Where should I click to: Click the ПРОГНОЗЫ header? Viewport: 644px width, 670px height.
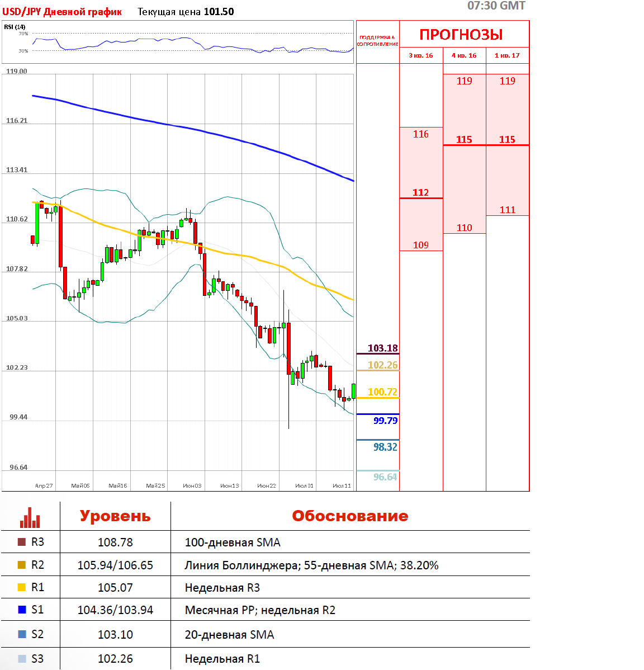click(461, 35)
